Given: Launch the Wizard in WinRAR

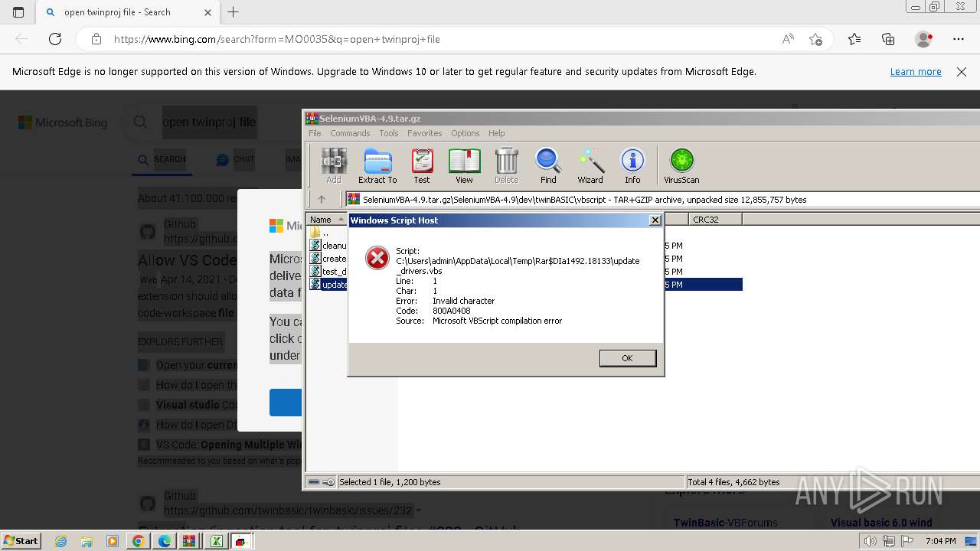Looking at the screenshot, I should coord(590,166).
